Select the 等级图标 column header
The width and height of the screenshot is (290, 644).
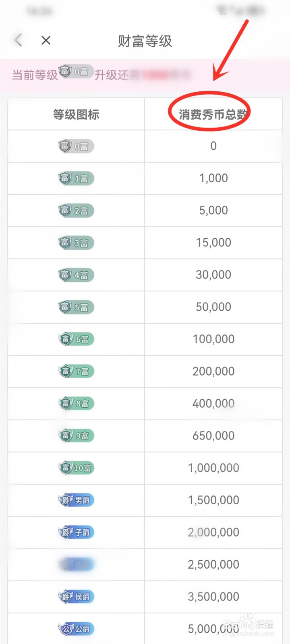[x=76, y=114]
